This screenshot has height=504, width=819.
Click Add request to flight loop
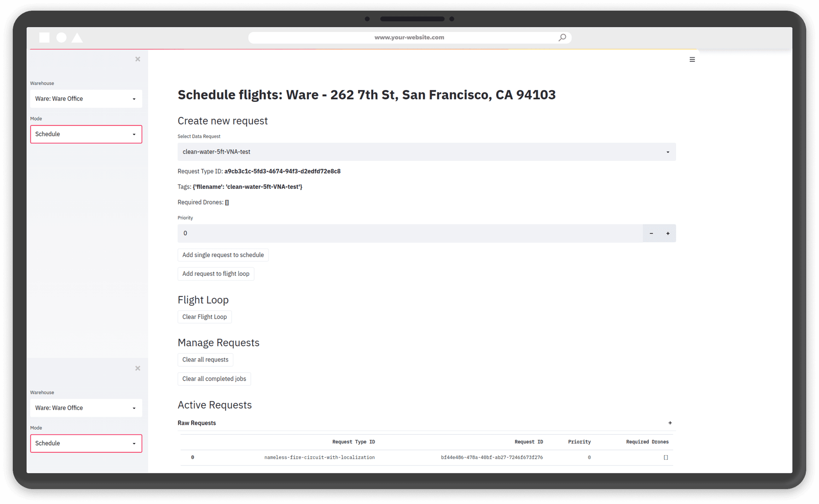215,274
